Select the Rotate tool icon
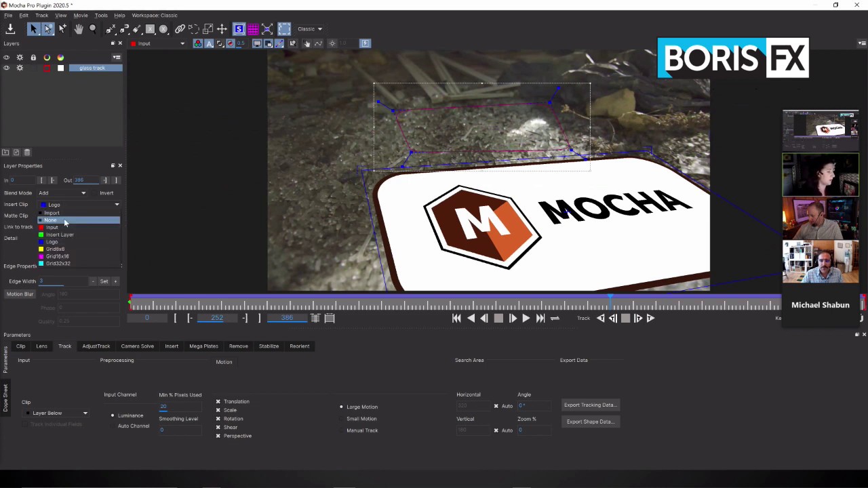This screenshot has width=868, height=488. pyautogui.click(x=194, y=28)
